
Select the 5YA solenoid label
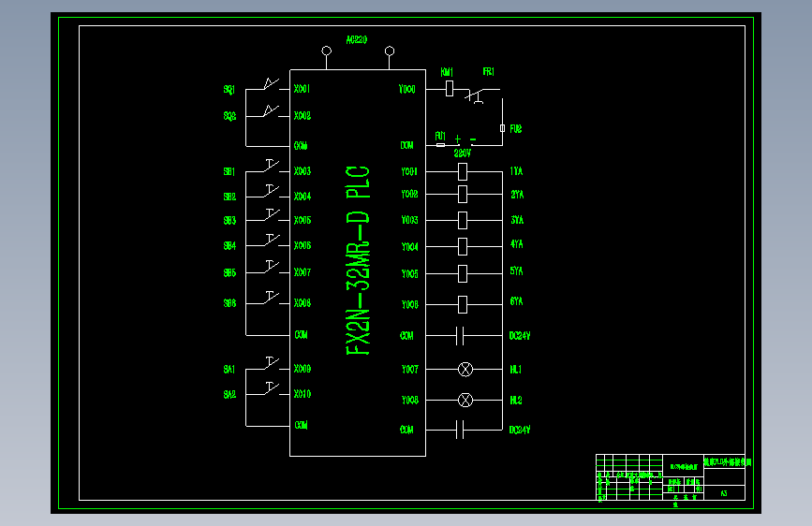[x=516, y=271]
